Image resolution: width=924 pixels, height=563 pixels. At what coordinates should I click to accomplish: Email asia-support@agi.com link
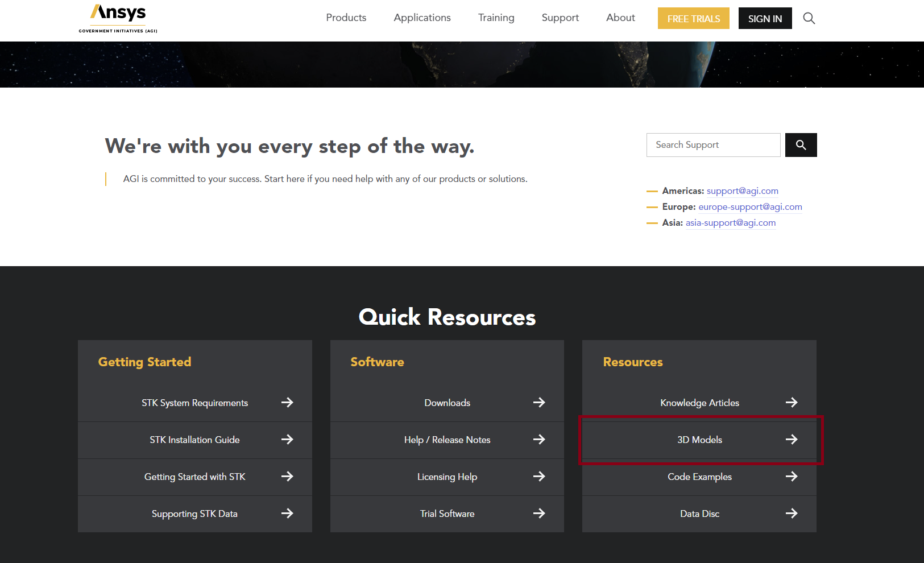(x=730, y=223)
